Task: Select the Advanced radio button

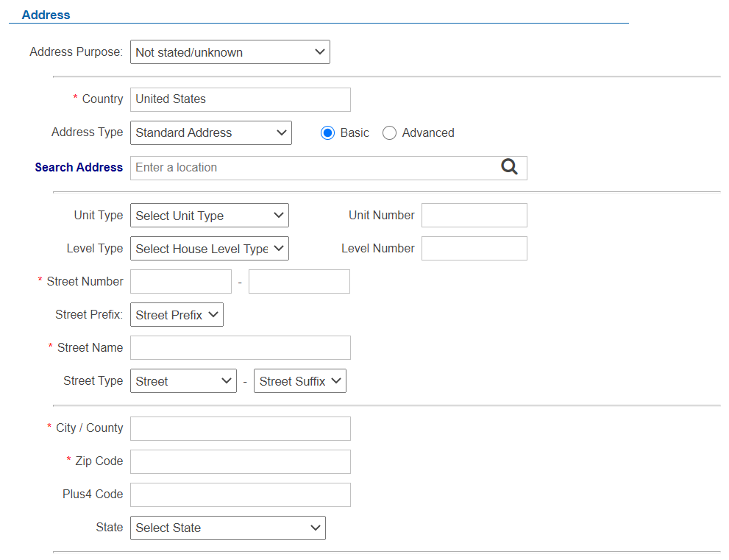Action: point(390,133)
